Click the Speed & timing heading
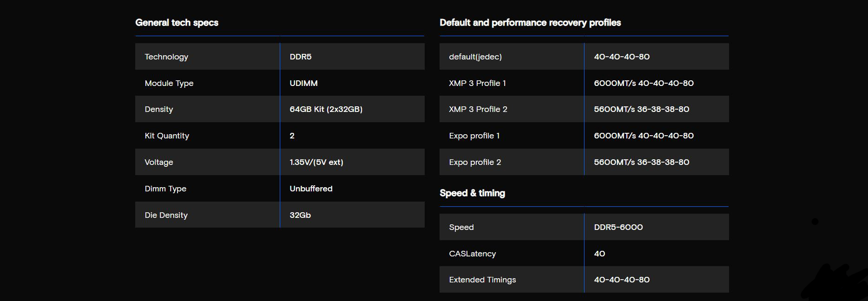The image size is (868, 301). (x=472, y=193)
